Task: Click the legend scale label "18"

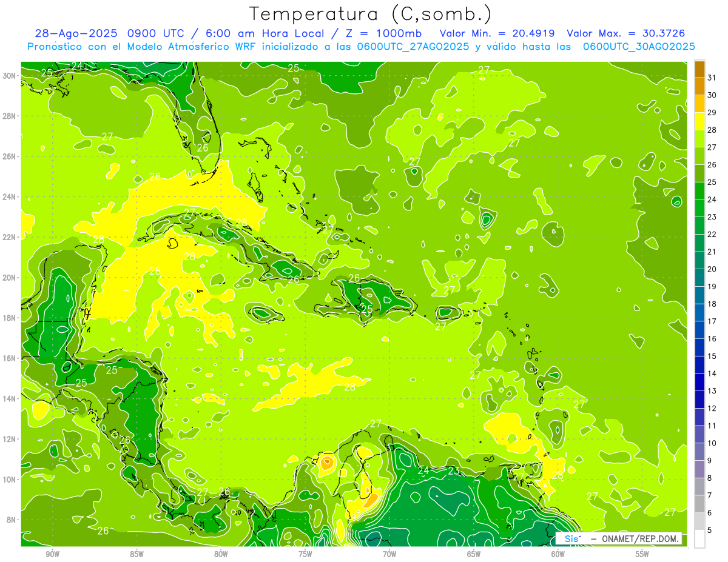Action: click(x=712, y=304)
